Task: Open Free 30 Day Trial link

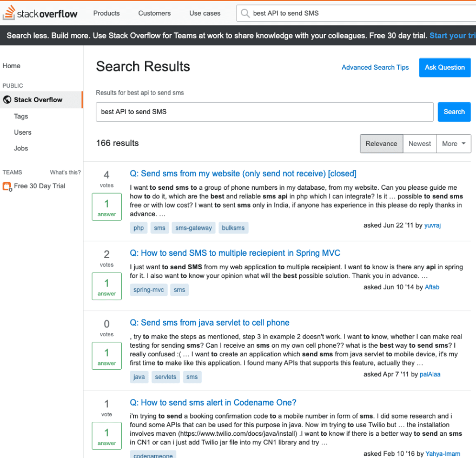Action: point(39,186)
